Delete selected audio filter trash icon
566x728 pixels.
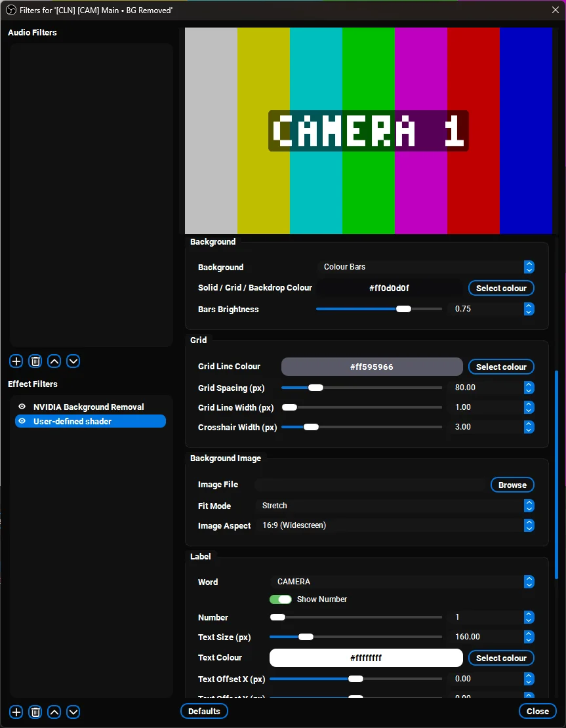coord(35,361)
